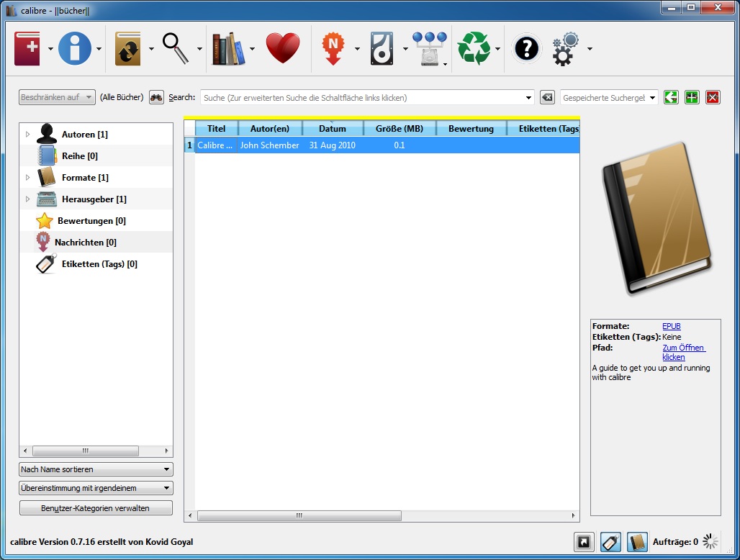Open advanced search with the binoculars icon
The width and height of the screenshot is (740, 560).
click(156, 97)
